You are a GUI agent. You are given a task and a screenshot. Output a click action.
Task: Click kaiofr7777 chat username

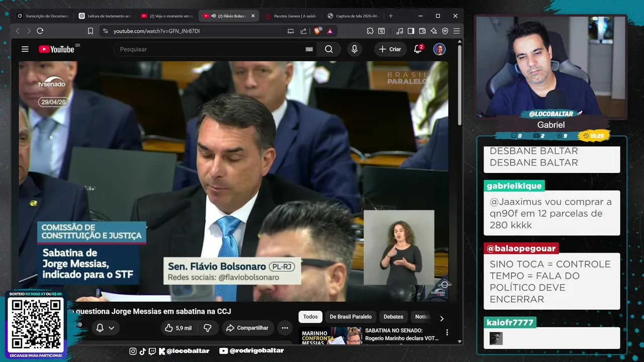click(510, 322)
